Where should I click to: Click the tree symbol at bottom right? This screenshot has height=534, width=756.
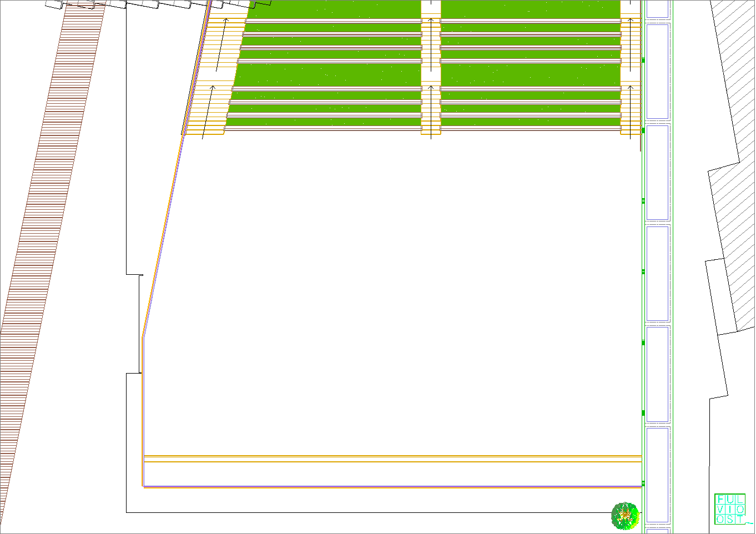(626, 516)
